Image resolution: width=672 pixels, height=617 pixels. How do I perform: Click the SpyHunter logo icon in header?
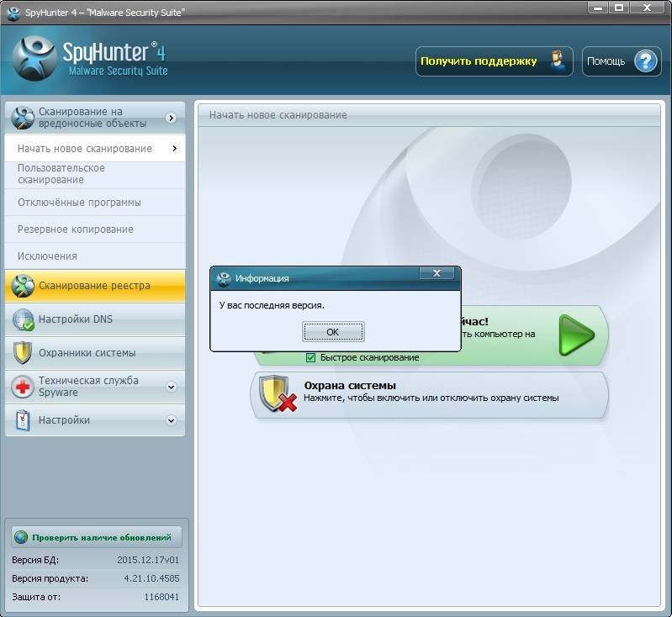click(34, 58)
